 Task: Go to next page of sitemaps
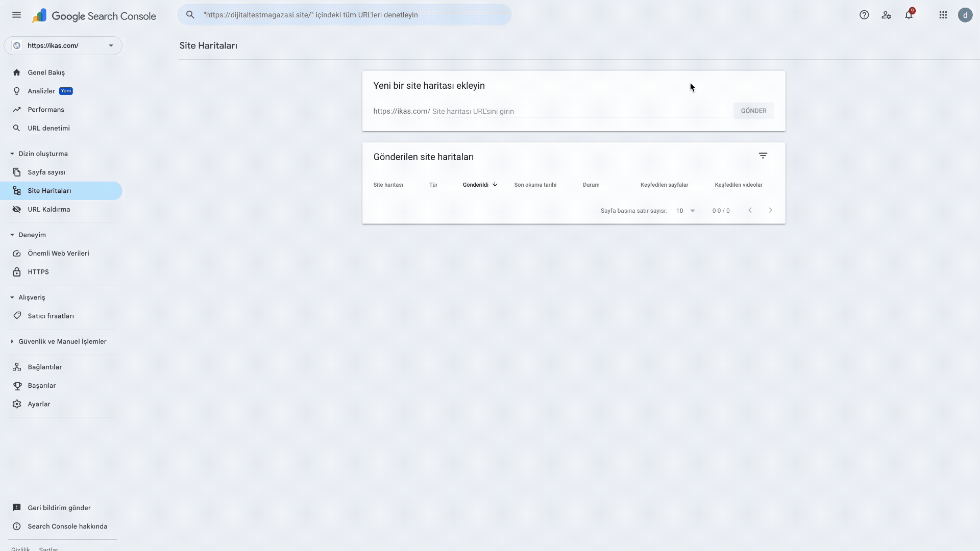tap(771, 210)
